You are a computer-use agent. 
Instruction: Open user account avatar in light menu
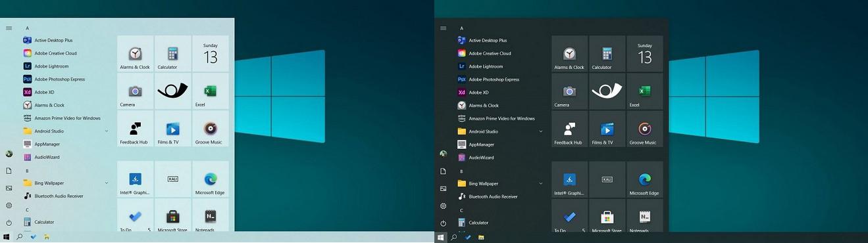point(9,154)
